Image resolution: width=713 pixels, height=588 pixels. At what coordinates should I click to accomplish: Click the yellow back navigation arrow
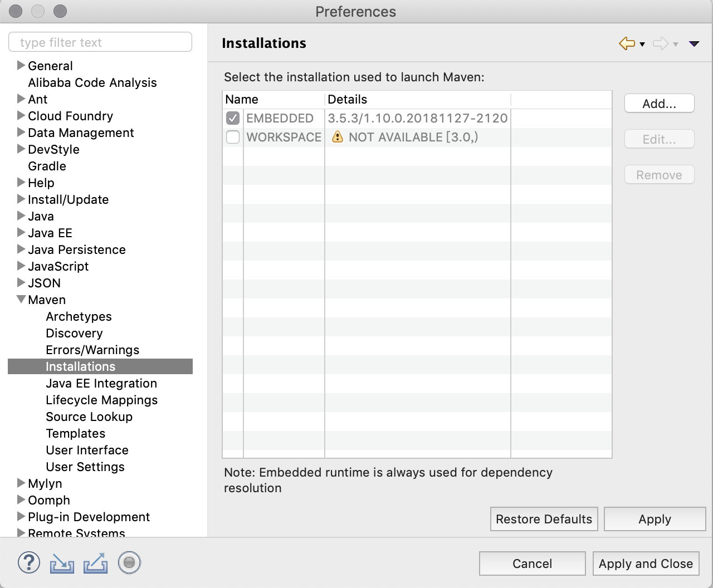point(627,43)
